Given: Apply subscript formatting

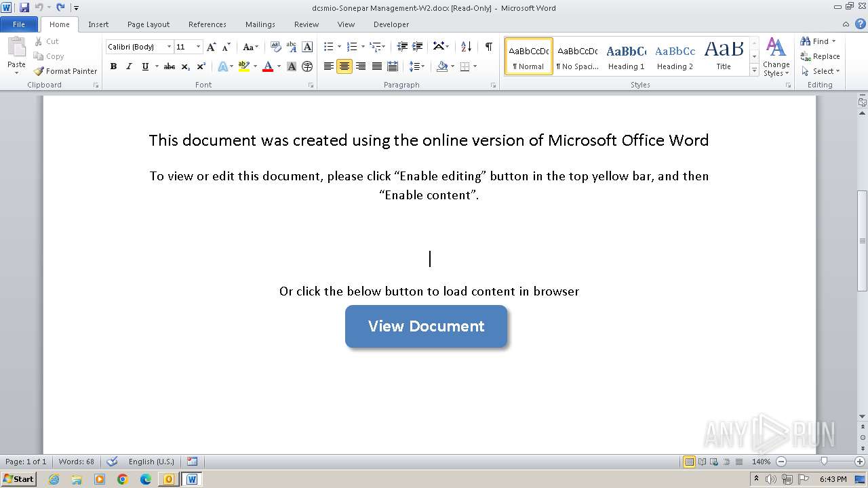Looking at the screenshot, I should point(185,66).
